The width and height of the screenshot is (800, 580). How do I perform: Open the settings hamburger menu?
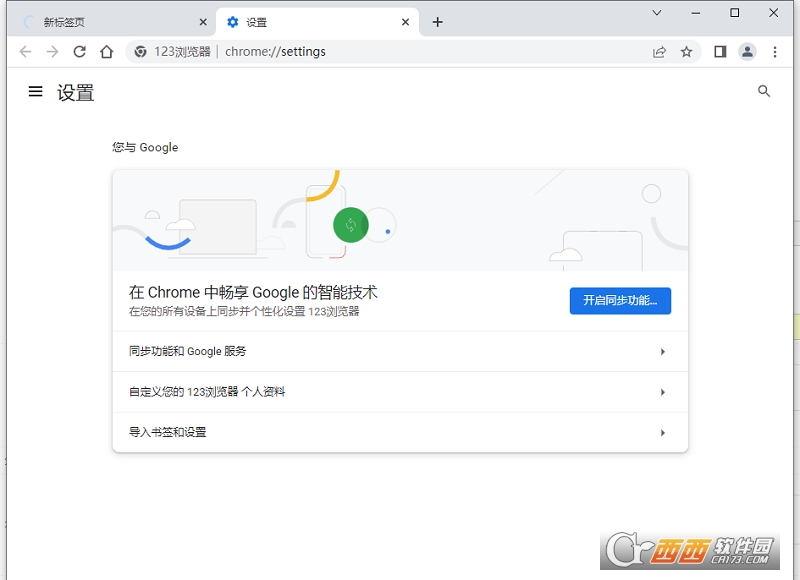pyautogui.click(x=35, y=91)
